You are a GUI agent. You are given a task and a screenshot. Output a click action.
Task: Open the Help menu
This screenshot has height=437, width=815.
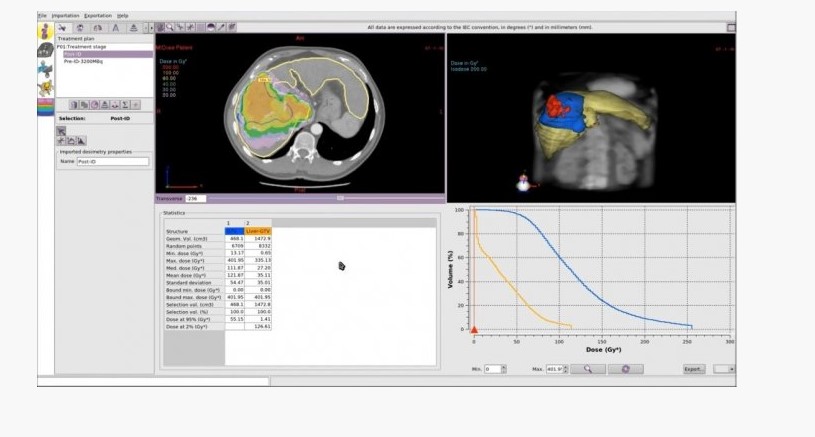(122, 16)
